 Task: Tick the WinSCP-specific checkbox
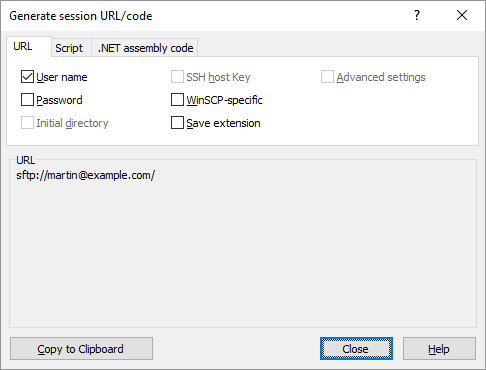coord(177,100)
